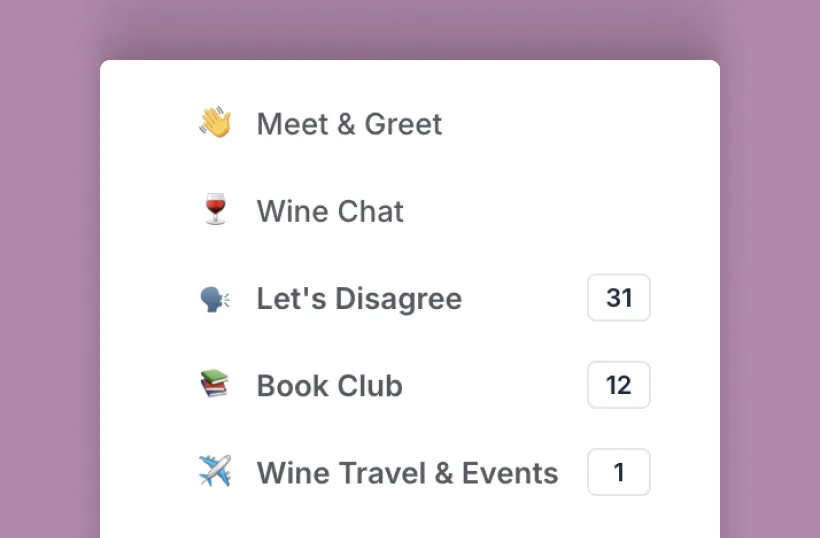Viewport: 820px width, 538px height.
Task: Click empty white area below Wine Travel row
Action: tap(410, 520)
